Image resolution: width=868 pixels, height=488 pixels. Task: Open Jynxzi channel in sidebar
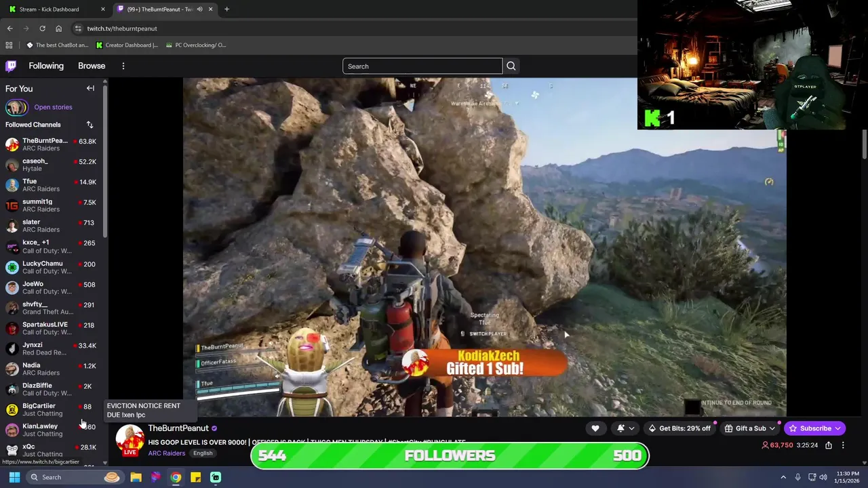pos(52,348)
